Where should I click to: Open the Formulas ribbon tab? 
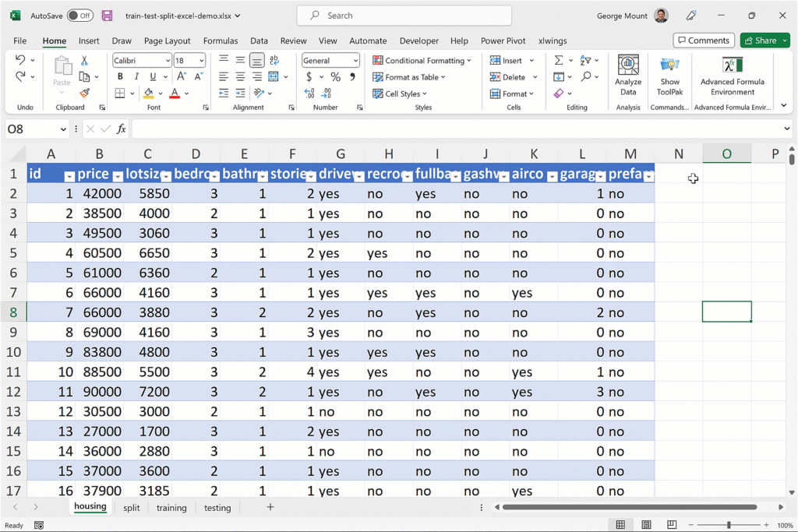coord(221,41)
